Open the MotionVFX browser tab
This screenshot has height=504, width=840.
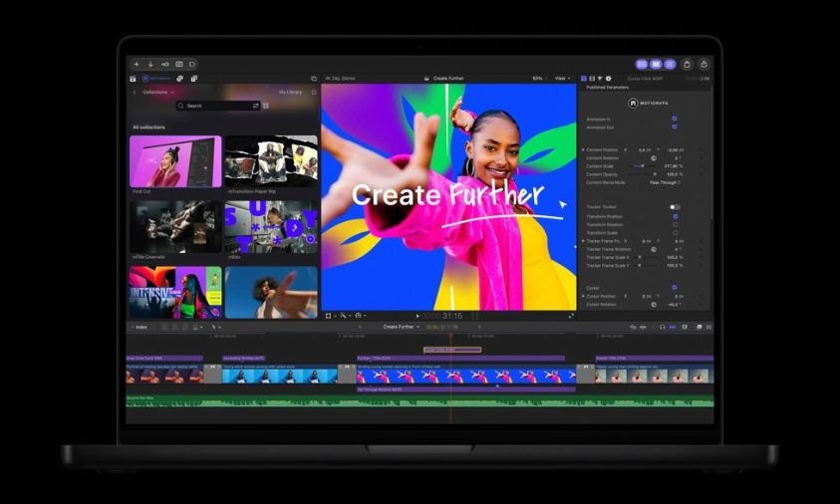(156, 79)
